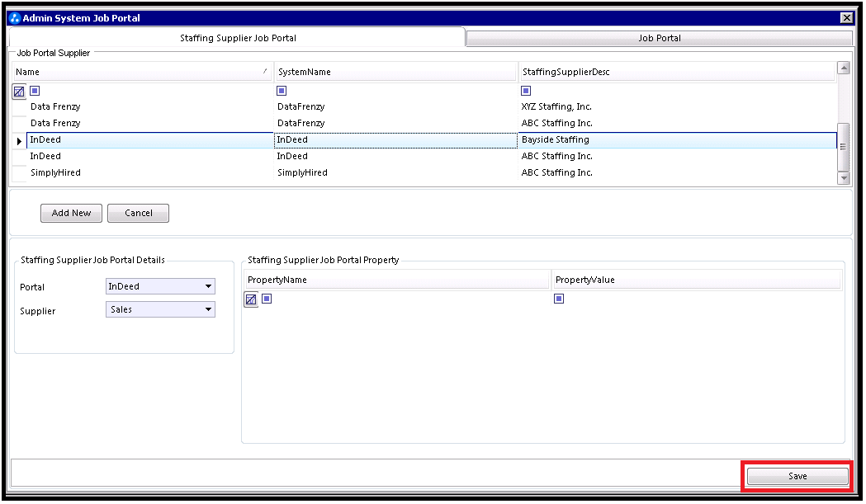This screenshot has height=504, width=866.
Task: Open filter operator icon under PropertyName column
Action: click(267, 299)
